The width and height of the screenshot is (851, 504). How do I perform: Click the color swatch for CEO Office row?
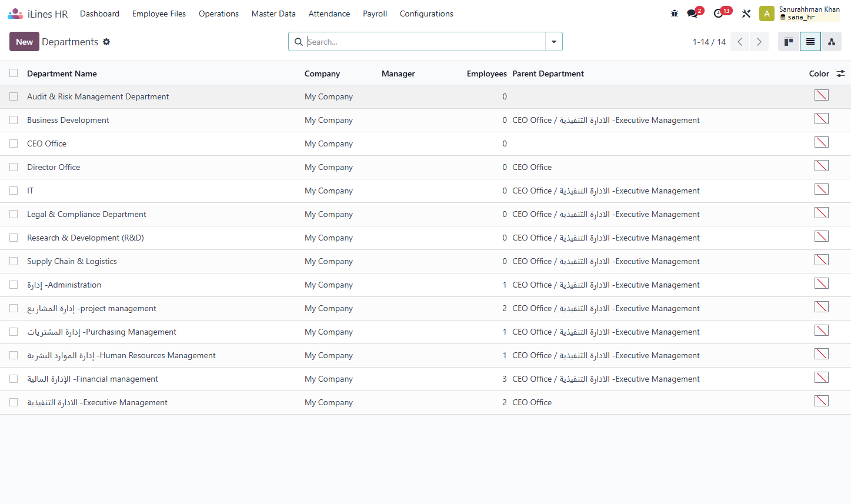point(822,142)
